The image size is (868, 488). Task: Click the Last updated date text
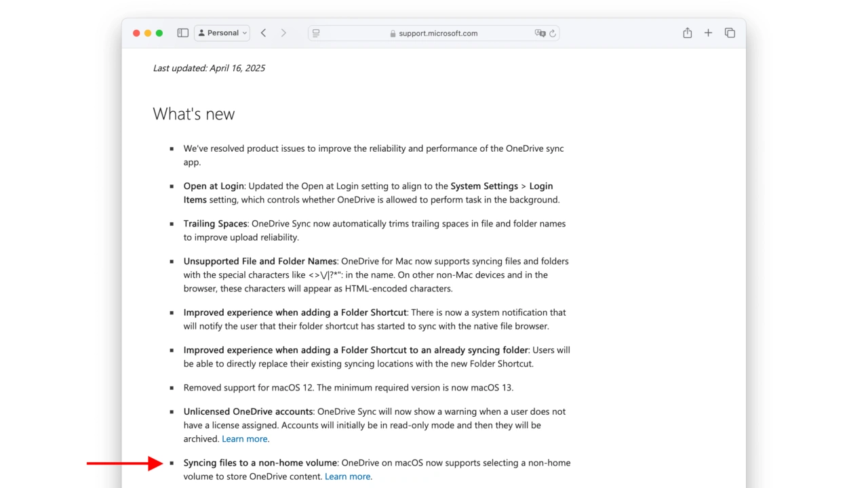[x=209, y=68]
